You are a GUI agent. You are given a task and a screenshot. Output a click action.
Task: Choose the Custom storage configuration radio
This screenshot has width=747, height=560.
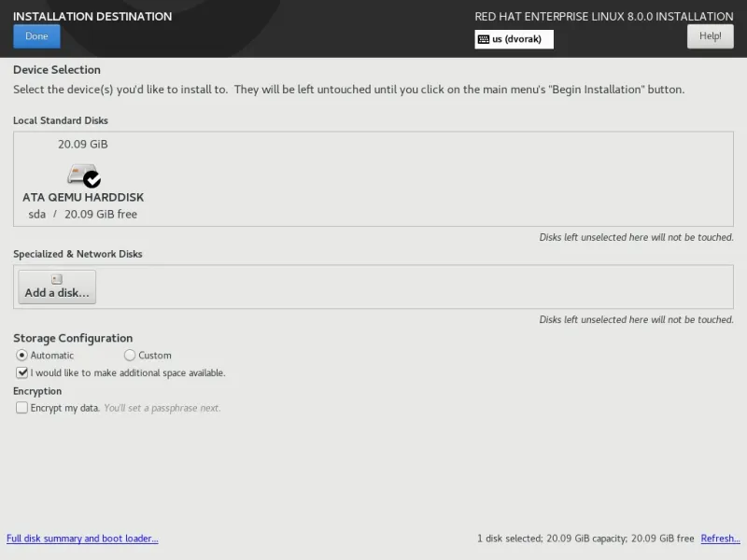click(x=130, y=356)
